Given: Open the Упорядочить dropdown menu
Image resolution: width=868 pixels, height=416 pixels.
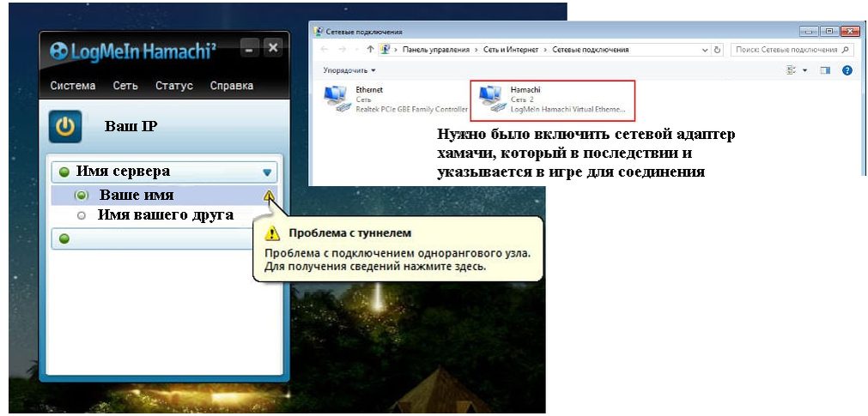Looking at the screenshot, I should [x=349, y=70].
